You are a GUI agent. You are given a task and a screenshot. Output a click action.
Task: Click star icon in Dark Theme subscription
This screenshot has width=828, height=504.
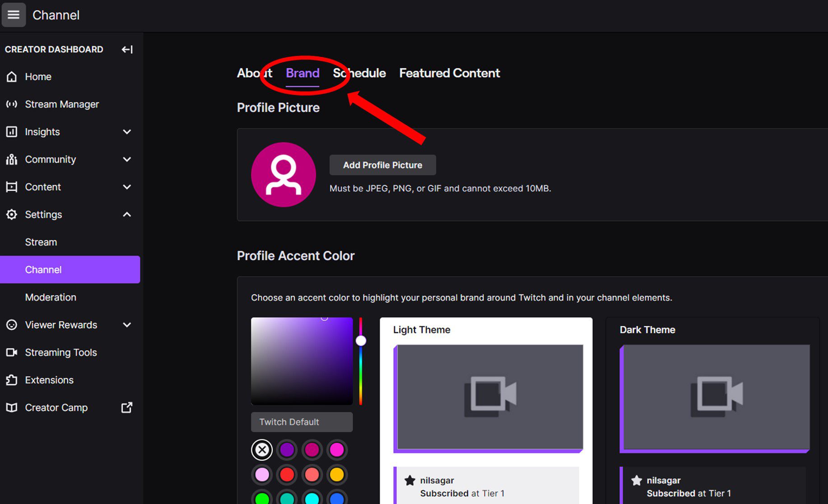pyautogui.click(x=637, y=481)
